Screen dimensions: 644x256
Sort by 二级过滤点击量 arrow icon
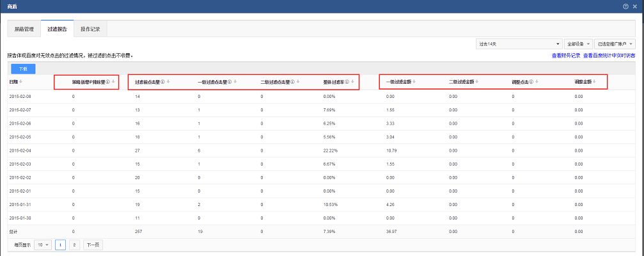[298, 82]
